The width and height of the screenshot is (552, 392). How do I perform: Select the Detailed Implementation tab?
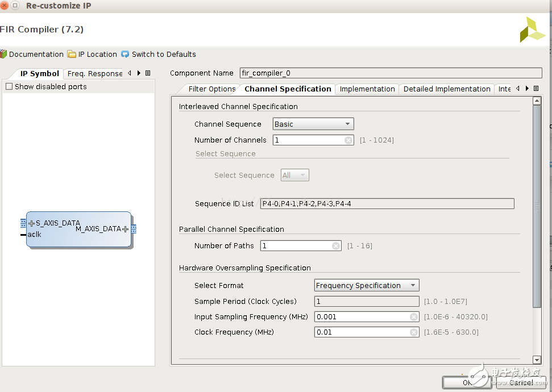pyautogui.click(x=447, y=89)
